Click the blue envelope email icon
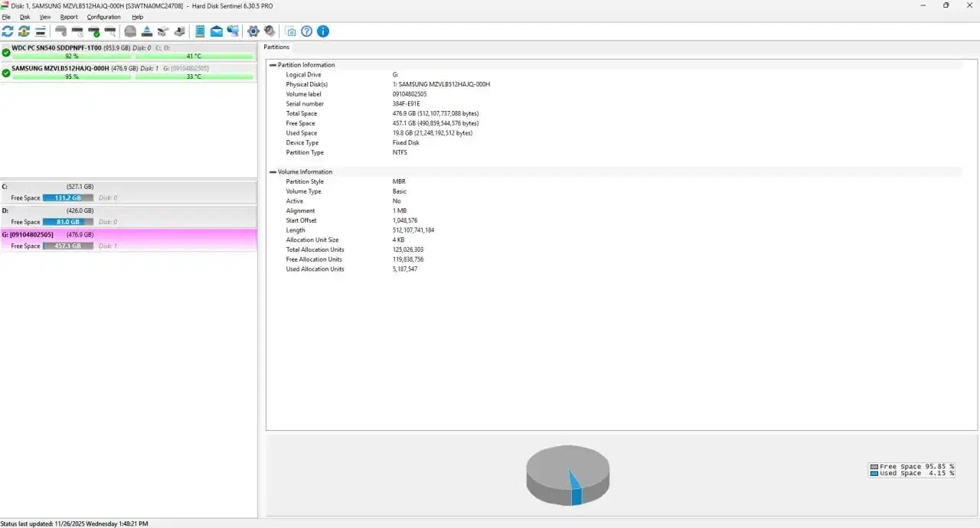 216,31
